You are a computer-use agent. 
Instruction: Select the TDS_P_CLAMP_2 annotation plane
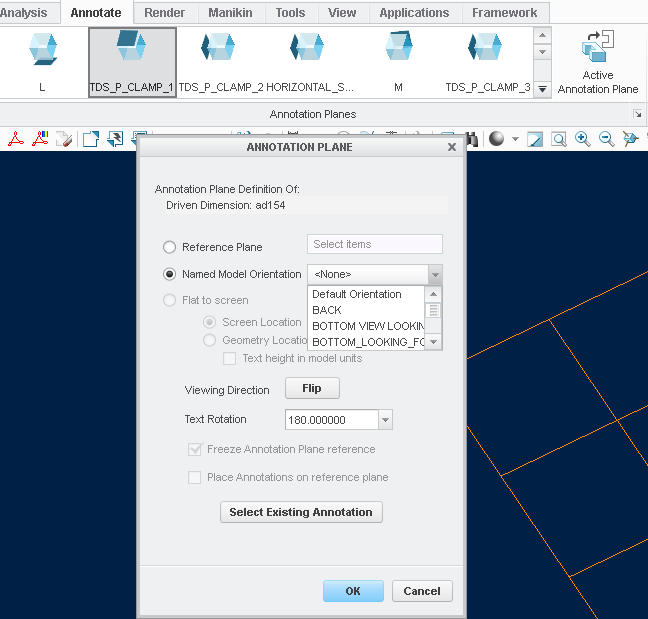click(220, 61)
